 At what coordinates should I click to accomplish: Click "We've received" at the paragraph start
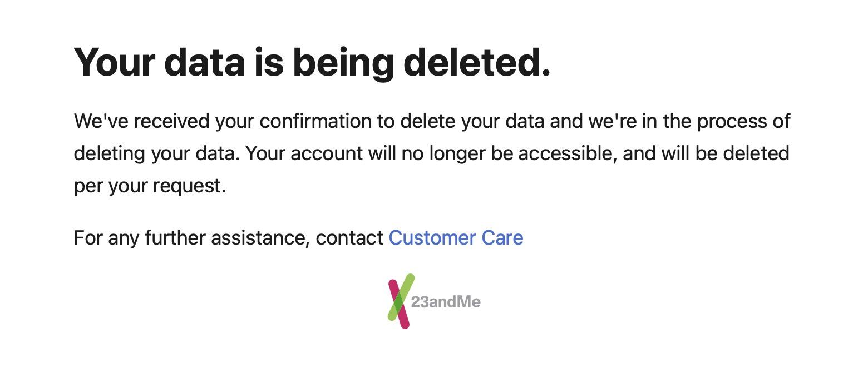(x=142, y=121)
